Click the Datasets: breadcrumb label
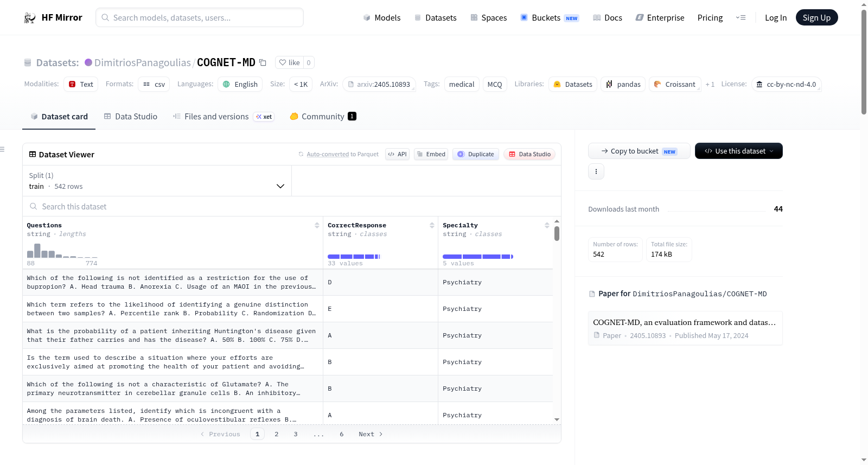Viewport: 868px width, 465px height. click(x=57, y=62)
